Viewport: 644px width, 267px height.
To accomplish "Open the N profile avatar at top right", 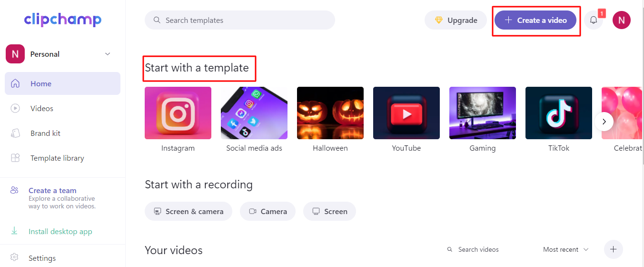I will coord(622,20).
